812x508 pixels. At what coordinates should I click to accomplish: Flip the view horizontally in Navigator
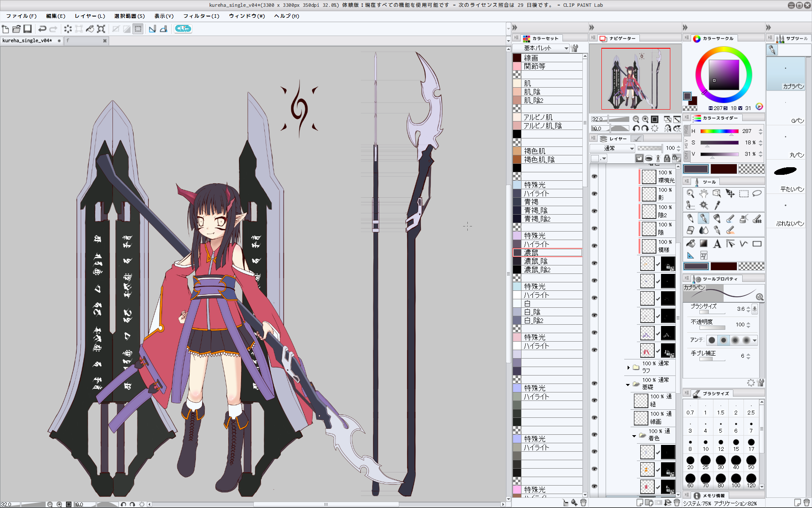(667, 128)
